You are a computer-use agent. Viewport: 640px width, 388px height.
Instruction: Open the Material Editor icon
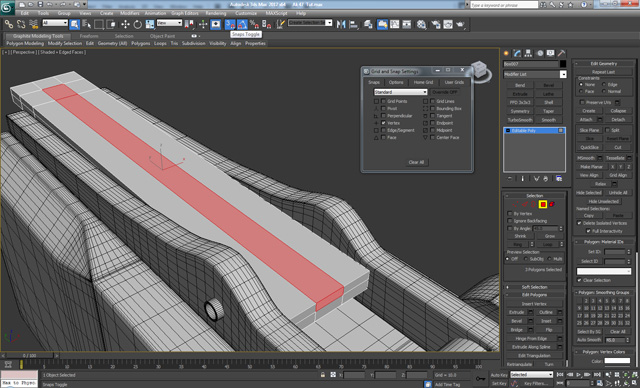(x=421, y=24)
